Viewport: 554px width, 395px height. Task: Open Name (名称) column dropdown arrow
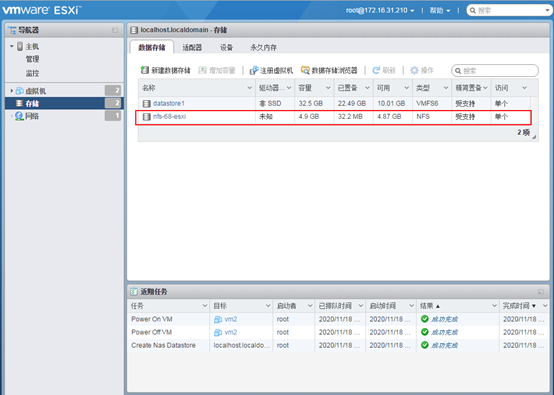coord(249,88)
